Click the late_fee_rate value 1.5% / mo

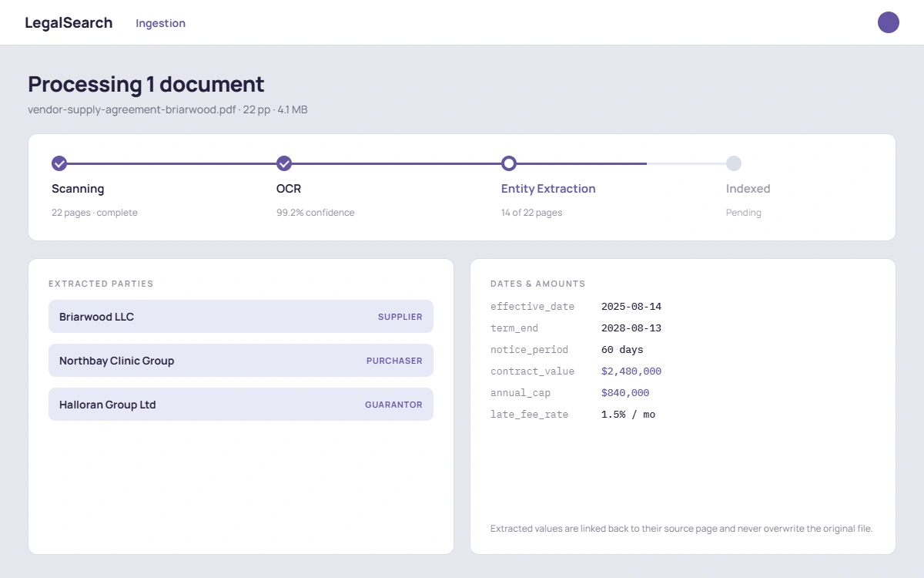tap(628, 415)
